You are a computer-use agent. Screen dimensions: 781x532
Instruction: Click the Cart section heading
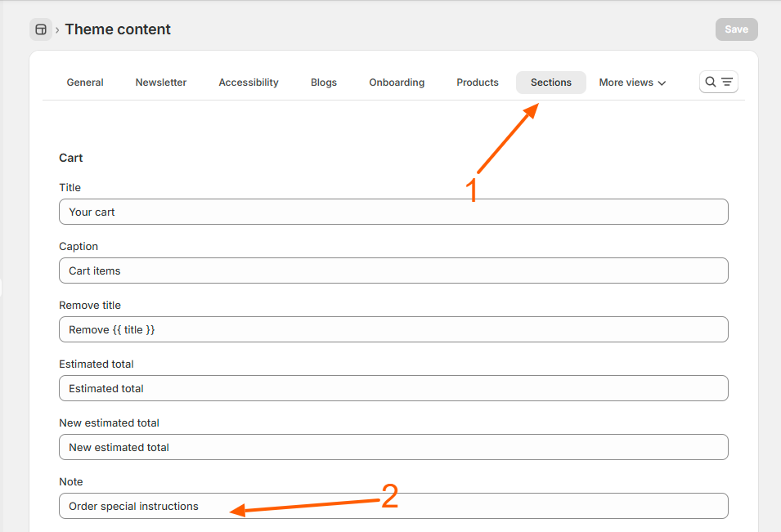coord(70,158)
